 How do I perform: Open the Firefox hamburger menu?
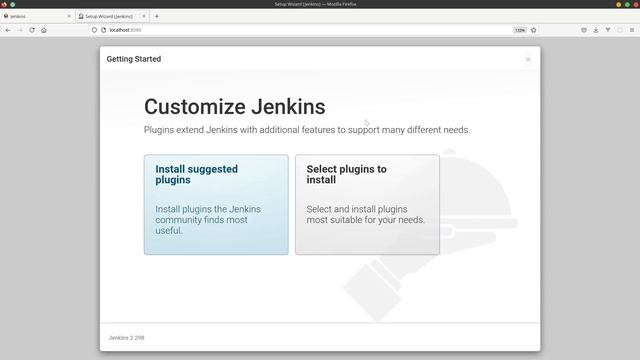632,30
